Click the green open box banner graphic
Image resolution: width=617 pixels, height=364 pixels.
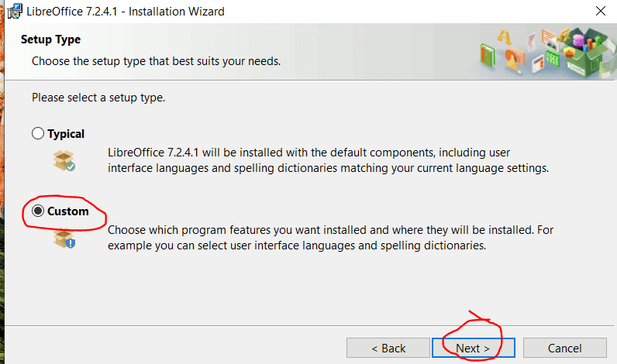tap(587, 54)
